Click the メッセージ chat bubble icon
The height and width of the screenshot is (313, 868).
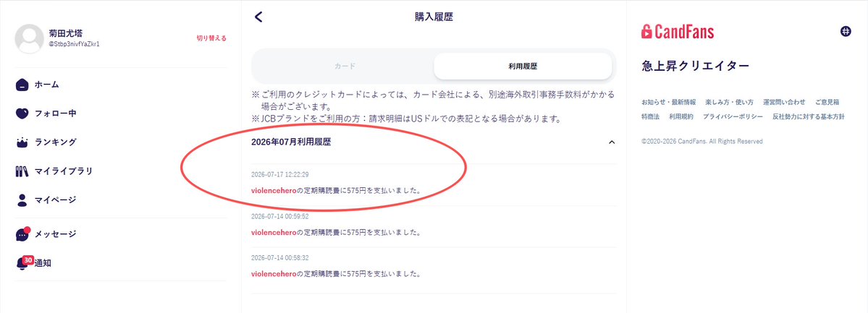click(22, 234)
